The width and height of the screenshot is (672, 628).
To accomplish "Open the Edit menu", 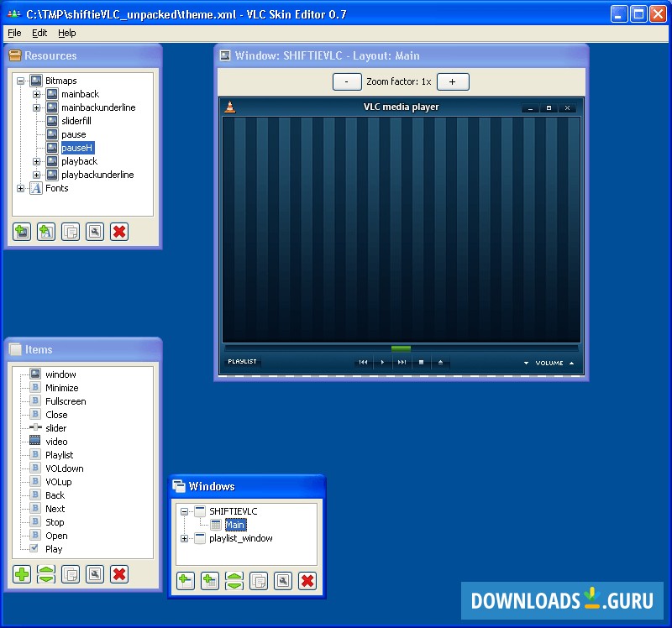I will click(39, 33).
